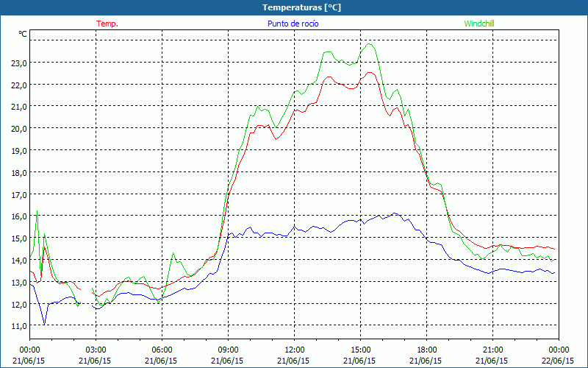
Task: Click the 22,0 y-axis value
Action: click(x=19, y=85)
